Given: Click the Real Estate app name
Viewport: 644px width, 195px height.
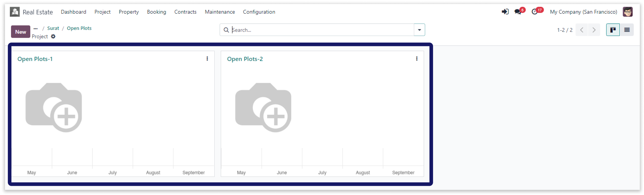Looking at the screenshot, I should click(x=38, y=12).
